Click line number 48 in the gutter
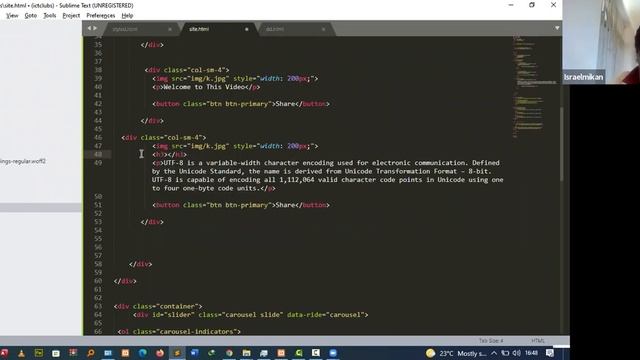This screenshot has width=640, height=360. [98, 154]
